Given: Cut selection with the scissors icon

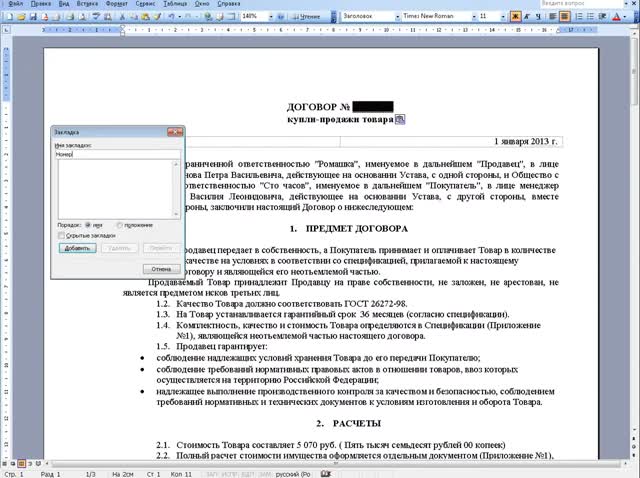Looking at the screenshot, I should pos(122,17).
